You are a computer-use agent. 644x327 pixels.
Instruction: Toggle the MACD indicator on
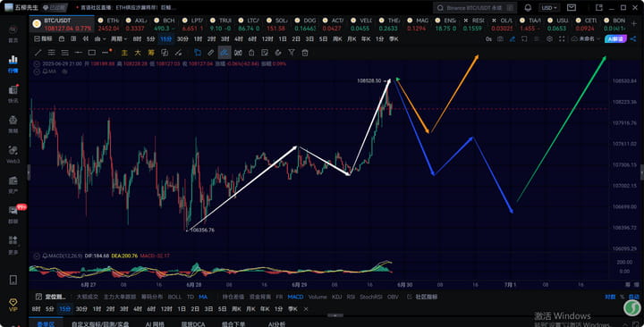[295, 297]
